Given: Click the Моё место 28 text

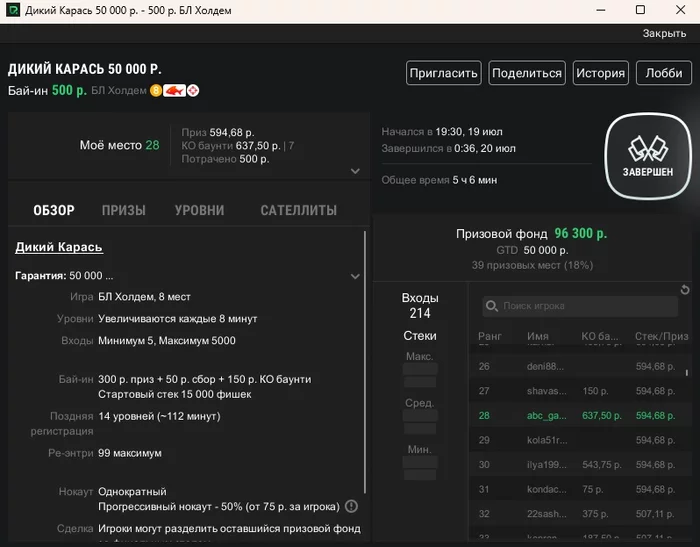Looking at the screenshot, I should tap(119, 145).
